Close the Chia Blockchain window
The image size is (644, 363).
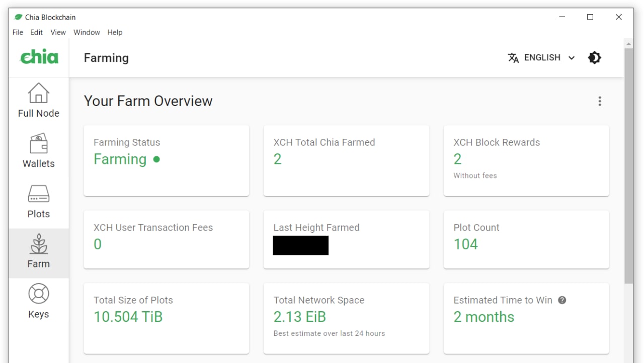619,17
